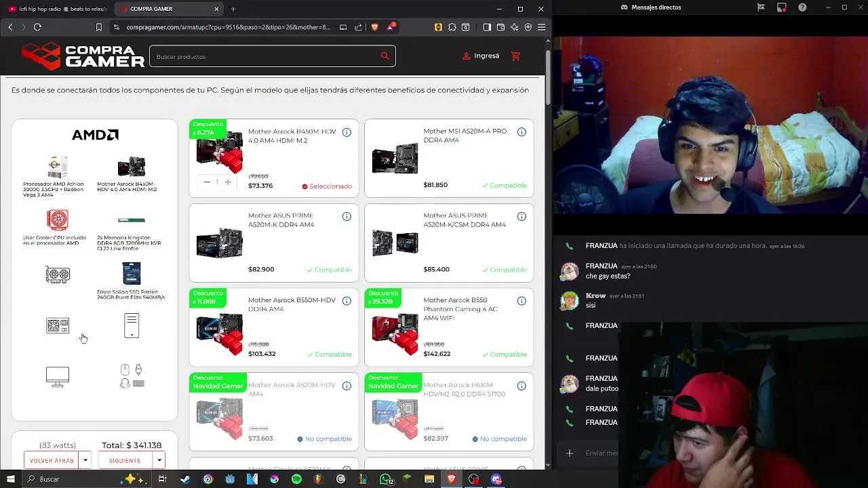Open Discord help question-mark icon
868x488 pixels.
(803, 7)
